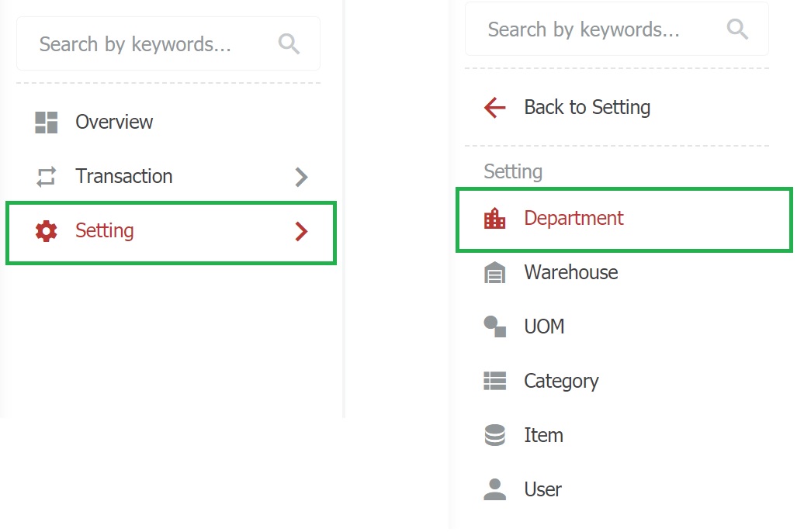Focus the right panel keyword search field
Screen dimensions: 804x532
[584, 29]
